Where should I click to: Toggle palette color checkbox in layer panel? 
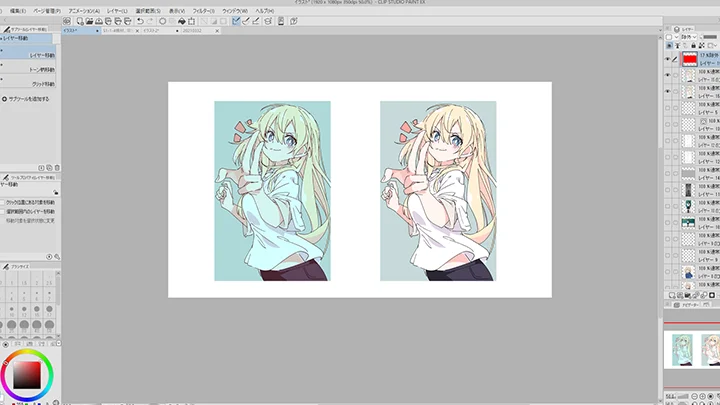[x=669, y=37]
